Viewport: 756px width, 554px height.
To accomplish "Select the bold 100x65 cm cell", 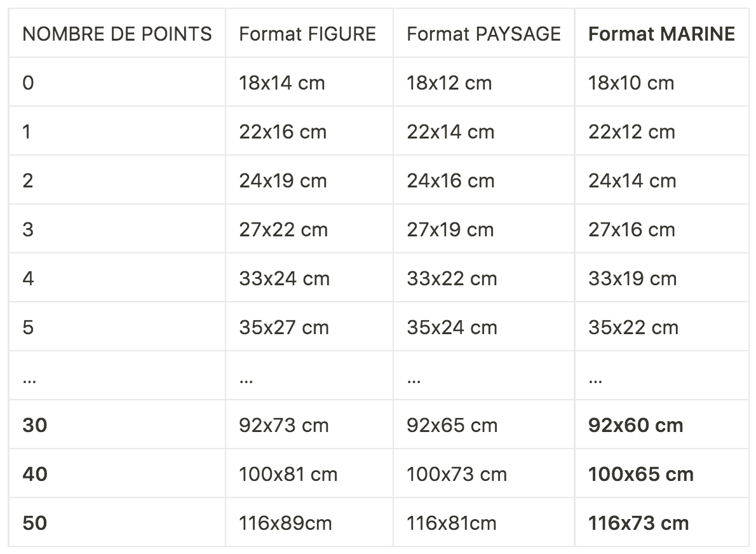I will pyautogui.click(x=641, y=474).
